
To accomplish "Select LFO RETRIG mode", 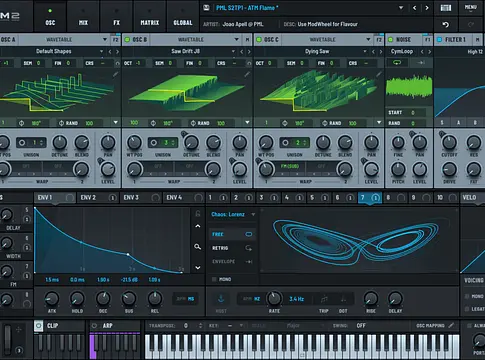I will coord(232,248).
